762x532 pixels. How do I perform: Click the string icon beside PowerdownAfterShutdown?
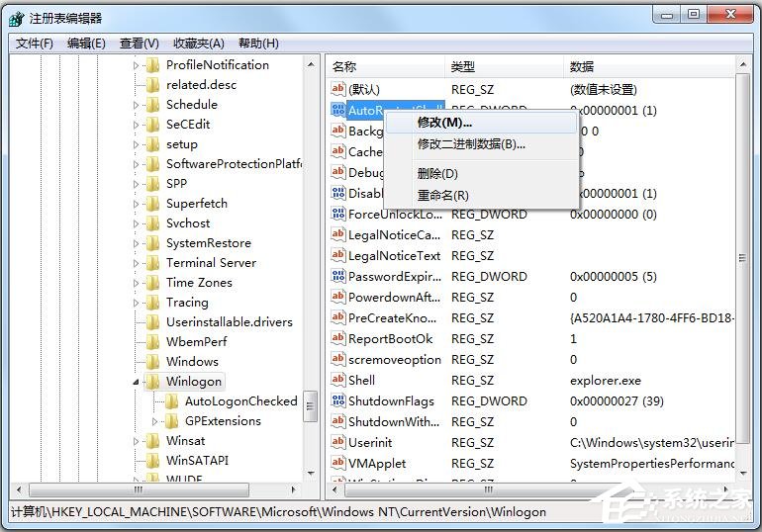[338, 297]
